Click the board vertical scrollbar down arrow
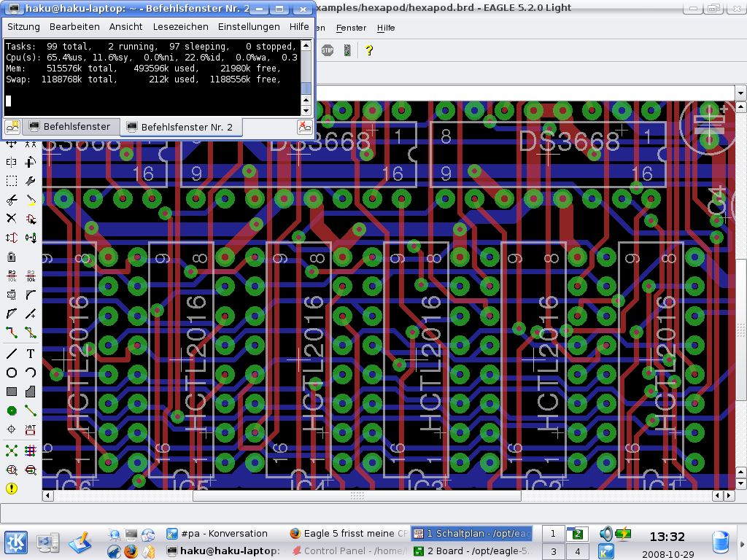Viewport: 747px width, 560px height. [x=740, y=484]
